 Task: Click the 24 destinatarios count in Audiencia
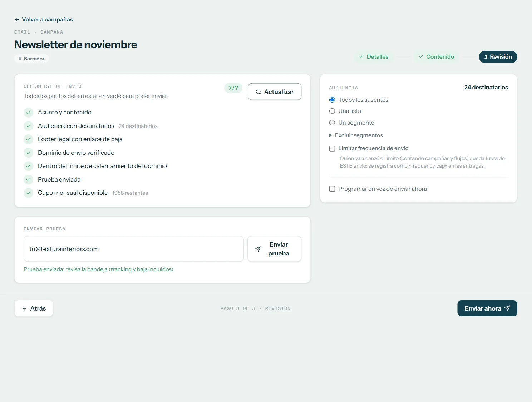pos(486,87)
